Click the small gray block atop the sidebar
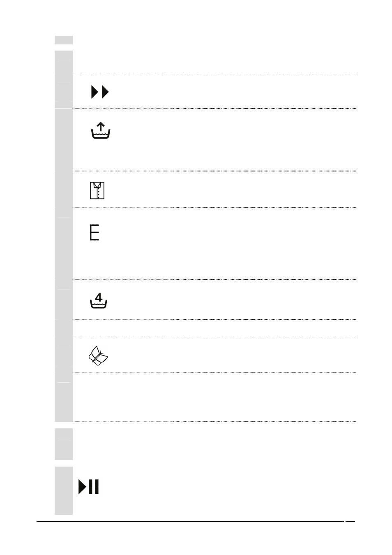This screenshot has width=392, height=555. [x=64, y=40]
